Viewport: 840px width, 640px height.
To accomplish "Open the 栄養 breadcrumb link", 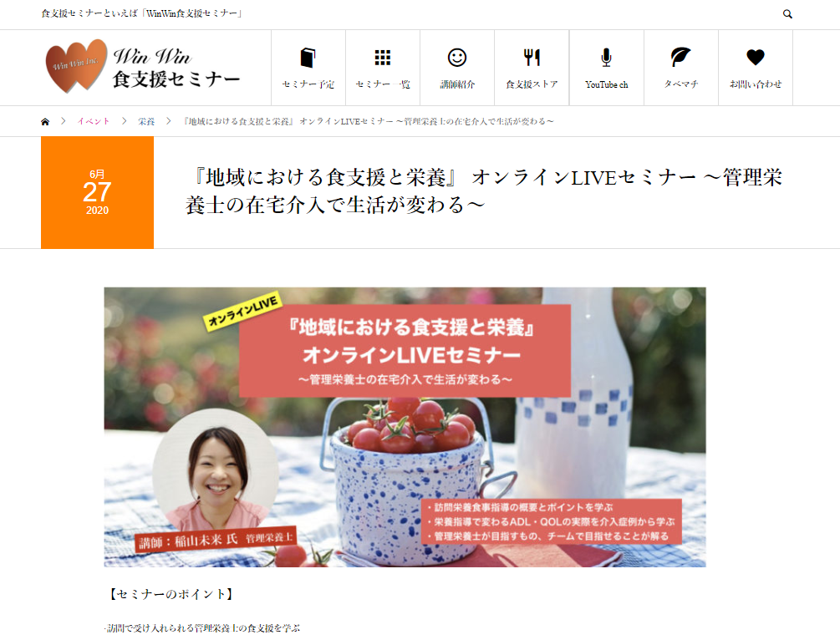I will [146, 122].
